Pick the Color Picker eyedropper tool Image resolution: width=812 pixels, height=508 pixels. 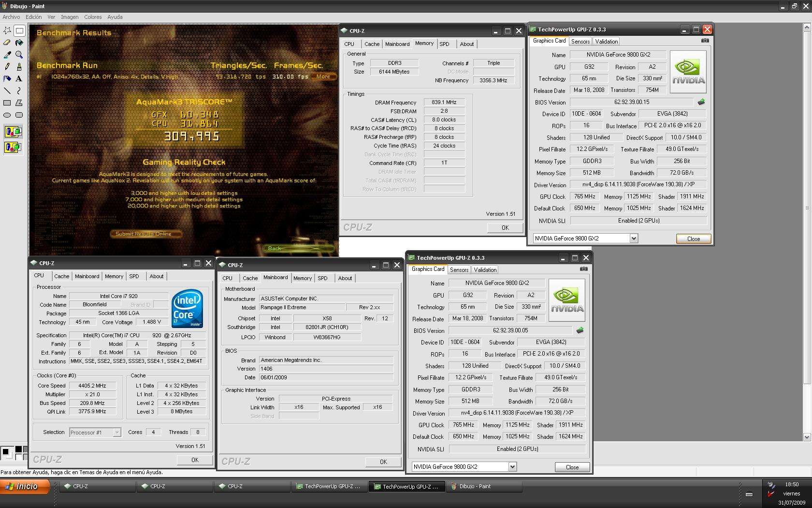7,55
